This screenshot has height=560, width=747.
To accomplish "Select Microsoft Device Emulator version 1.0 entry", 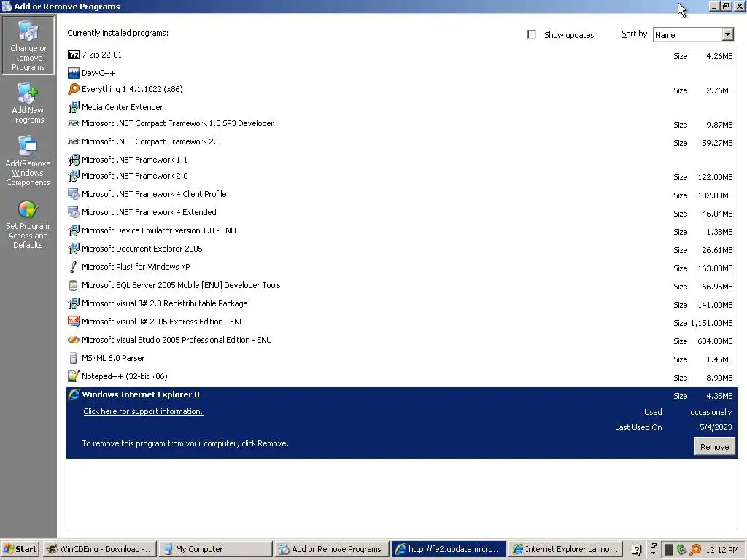I will (x=402, y=230).
